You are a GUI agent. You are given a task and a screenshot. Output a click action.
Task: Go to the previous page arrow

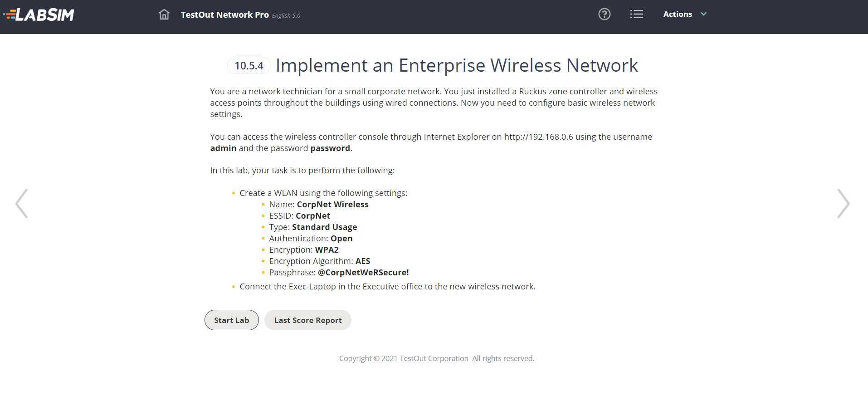coord(21,203)
